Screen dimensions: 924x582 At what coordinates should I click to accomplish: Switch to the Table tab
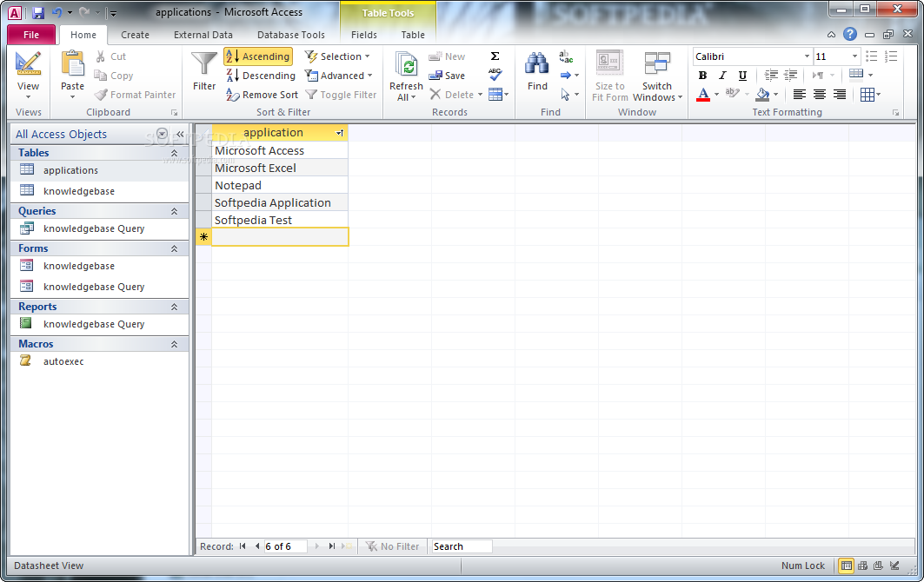coord(413,35)
